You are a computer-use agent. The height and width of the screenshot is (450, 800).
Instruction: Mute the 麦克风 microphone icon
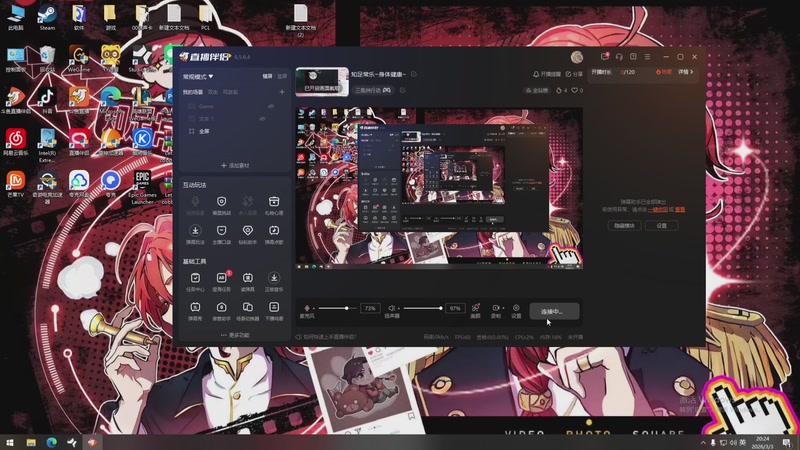(307, 308)
